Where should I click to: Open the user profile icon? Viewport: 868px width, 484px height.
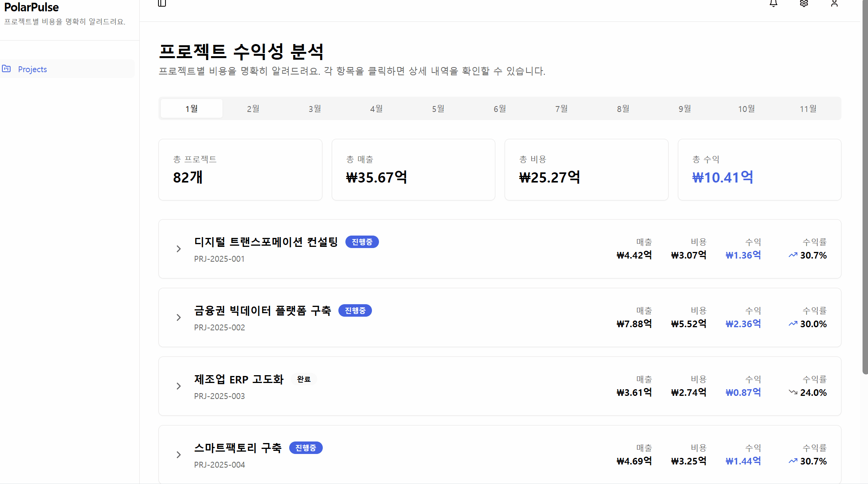pyautogui.click(x=834, y=3)
